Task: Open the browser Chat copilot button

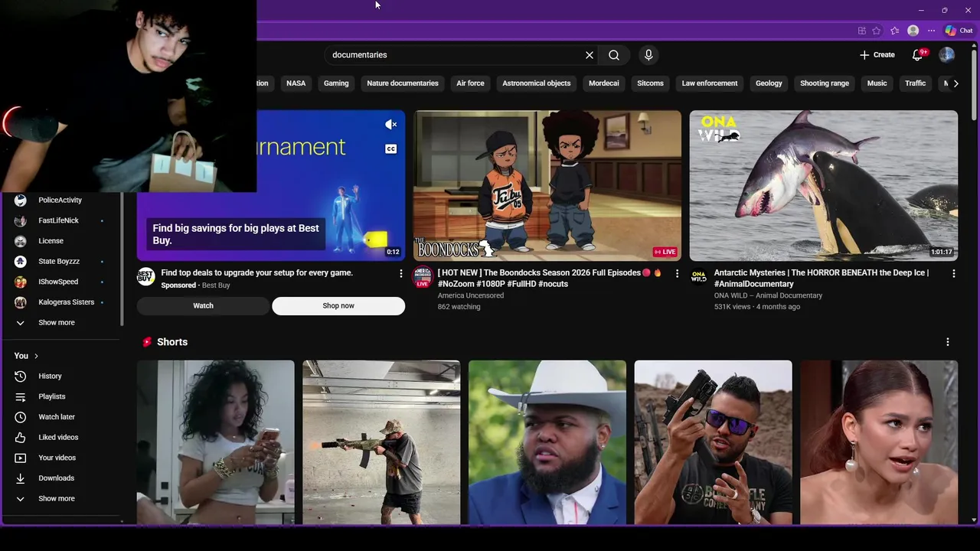Action: [x=959, y=31]
